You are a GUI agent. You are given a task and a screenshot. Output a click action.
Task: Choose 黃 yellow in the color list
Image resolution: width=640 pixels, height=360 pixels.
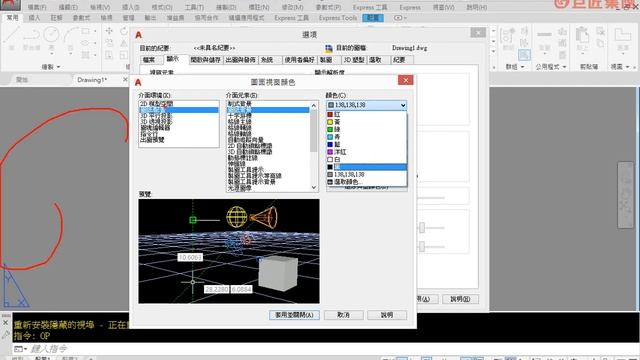367,122
